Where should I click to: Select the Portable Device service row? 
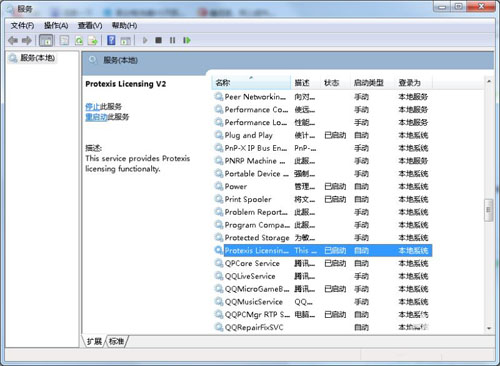click(x=322, y=174)
